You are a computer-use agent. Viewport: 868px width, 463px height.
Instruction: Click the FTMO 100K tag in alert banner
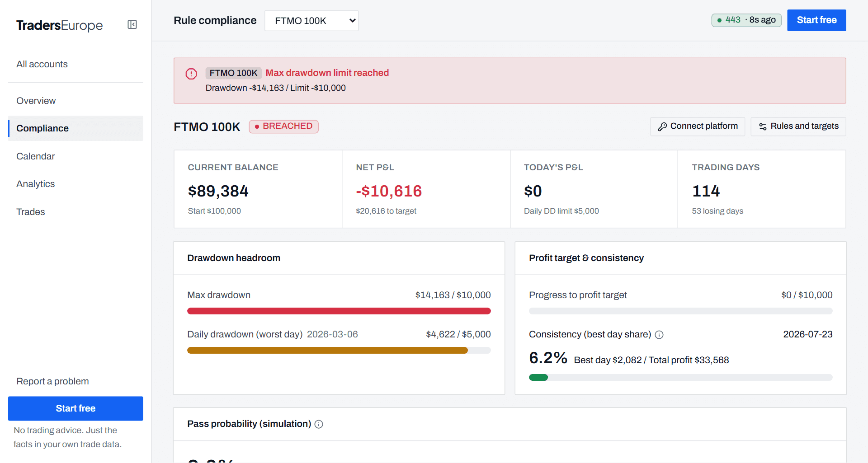233,73
